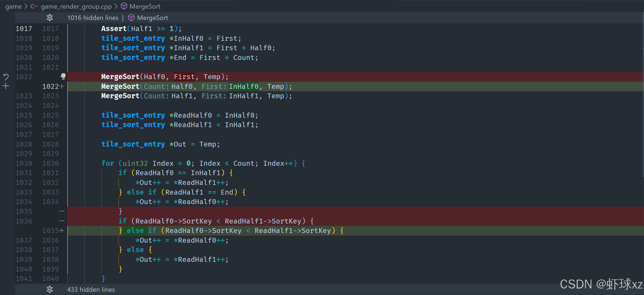The height and width of the screenshot is (295, 644).
Task: Click line number 1030 in gutter
Action: point(24,163)
